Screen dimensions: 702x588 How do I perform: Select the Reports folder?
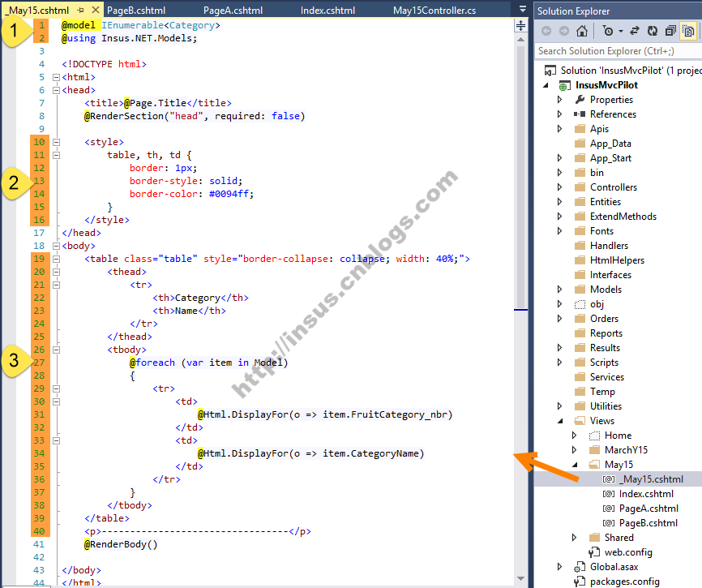pyautogui.click(x=606, y=333)
